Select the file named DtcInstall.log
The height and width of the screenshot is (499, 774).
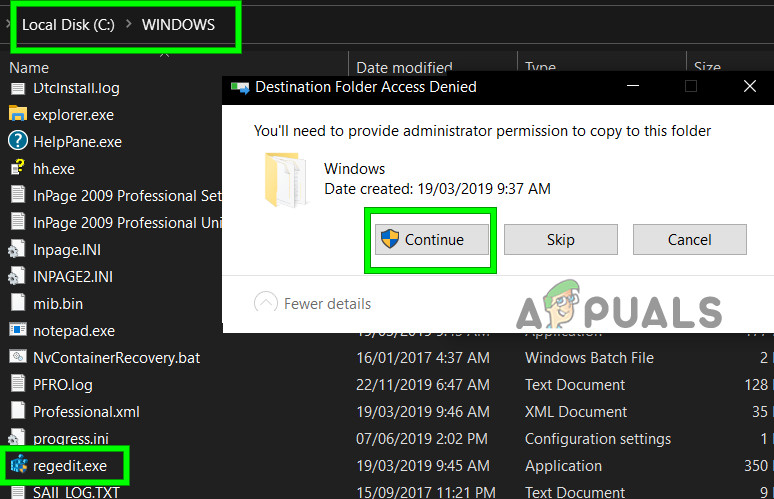[x=76, y=88]
